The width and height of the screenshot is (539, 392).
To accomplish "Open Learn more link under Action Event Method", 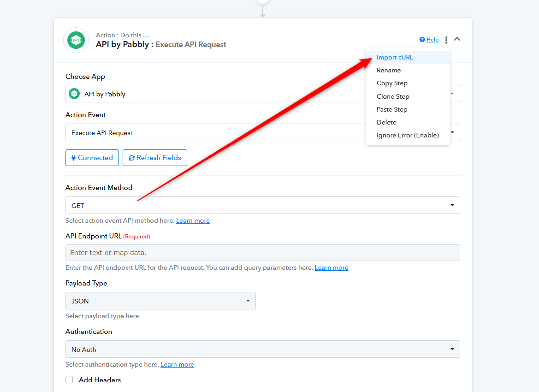I will click(193, 221).
